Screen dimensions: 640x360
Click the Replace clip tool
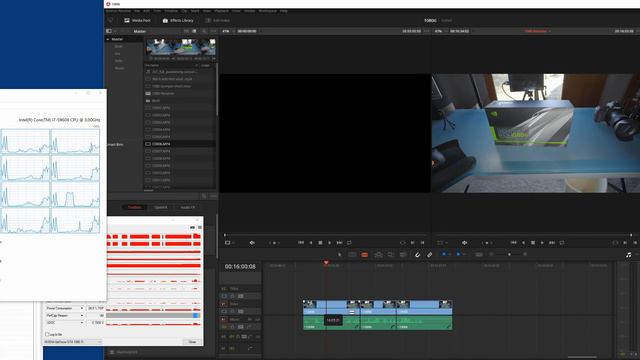click(403, 255)
